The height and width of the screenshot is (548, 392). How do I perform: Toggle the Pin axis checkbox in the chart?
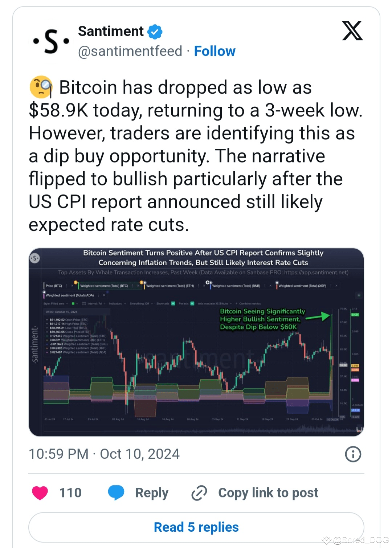(x=192, y=303)
